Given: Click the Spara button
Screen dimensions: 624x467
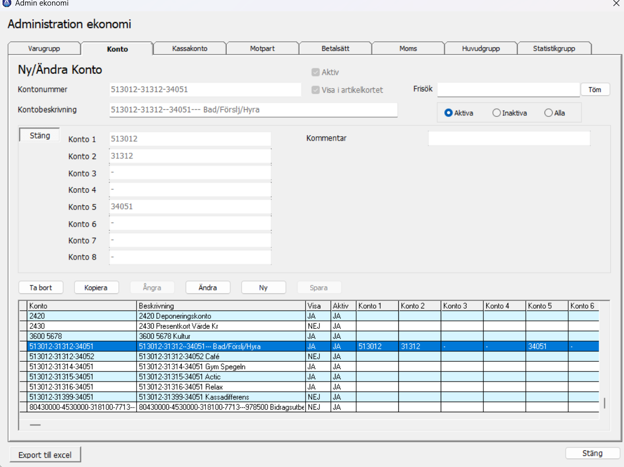Looking at the screenshot, I should point(319,287).
